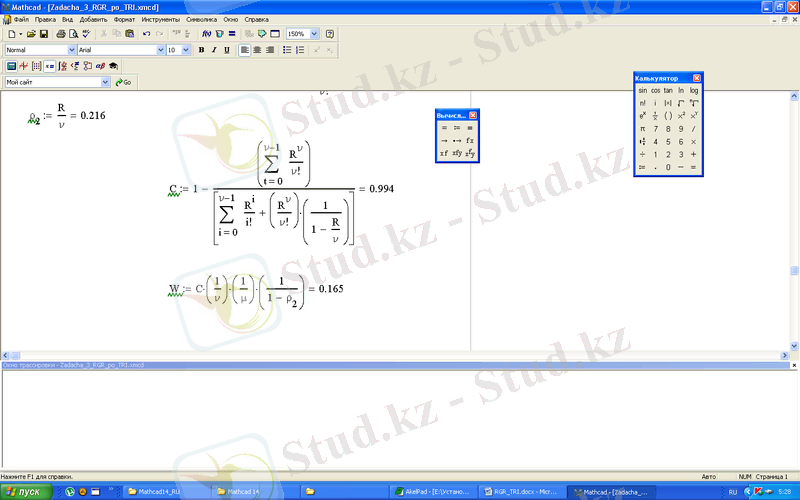Open the Symbolic keyword palette (graduation cap)
The image size is (800, 500).
coord(113,66)
